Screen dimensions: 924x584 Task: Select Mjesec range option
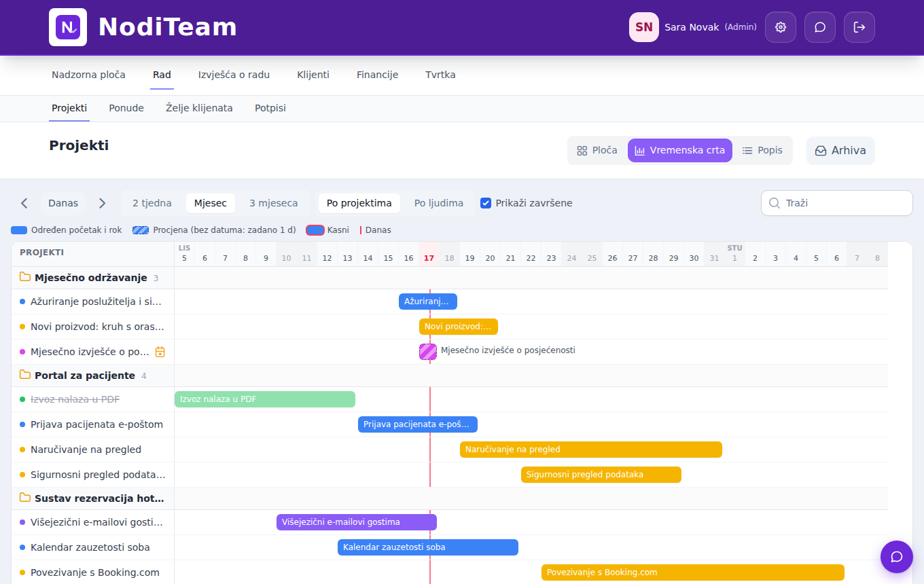(x=211, y=203)
